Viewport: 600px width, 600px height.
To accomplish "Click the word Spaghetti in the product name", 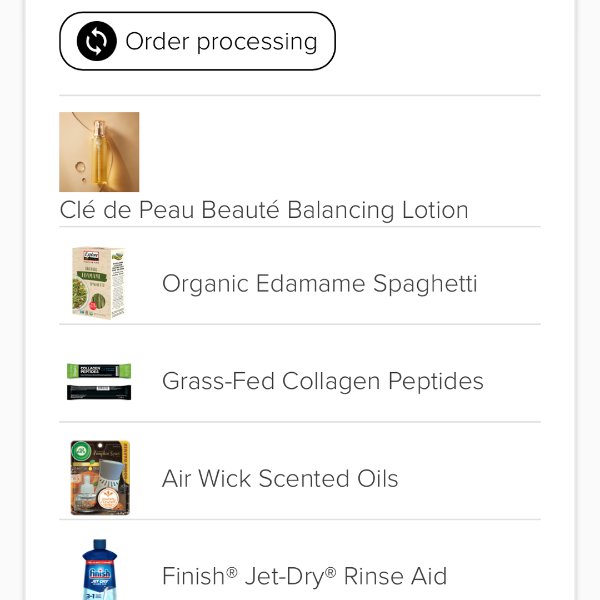I will click(x=425, y=284).
